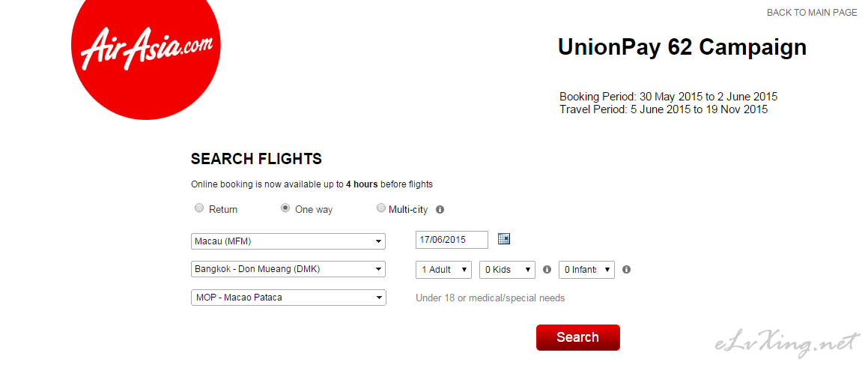Open the departure date calendar icon

[504, 239]
